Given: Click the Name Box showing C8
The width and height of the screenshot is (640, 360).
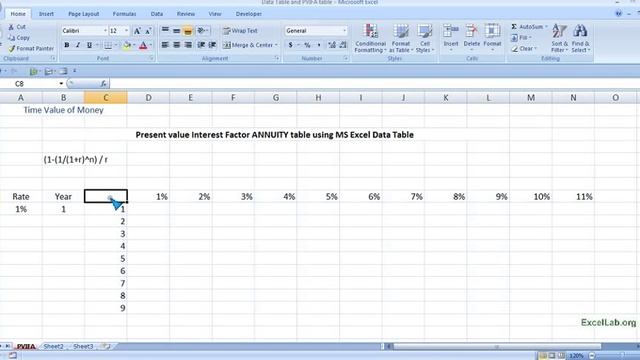Looking at the screenshot, I should click(x=33, y=84).
